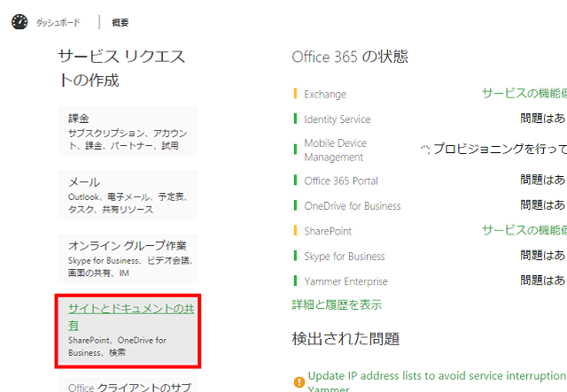This screenshot has width=567, height=392.
Task: Click the サービス リクエストの作成 heading
Action: click(121, 68)
